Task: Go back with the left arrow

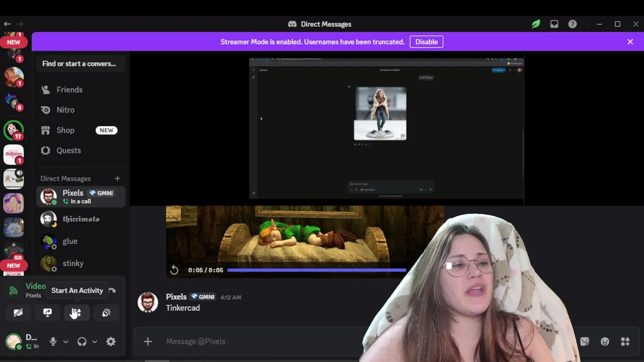Action: (x=8, y=24)
